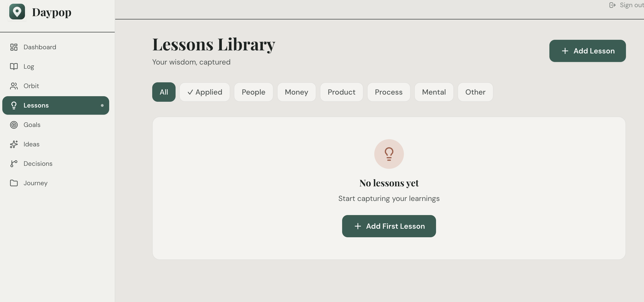Click the Ideas sparkle icon
644x302 pixels.
point(14,144)
